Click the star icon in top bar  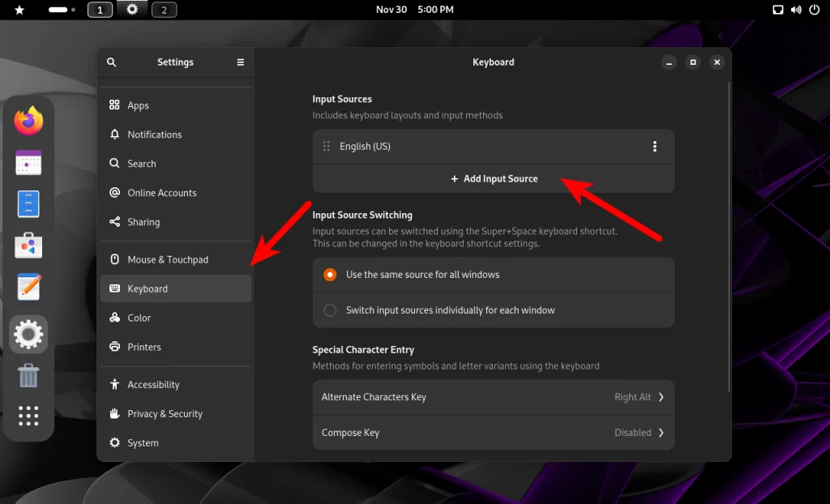pos(19,10)
